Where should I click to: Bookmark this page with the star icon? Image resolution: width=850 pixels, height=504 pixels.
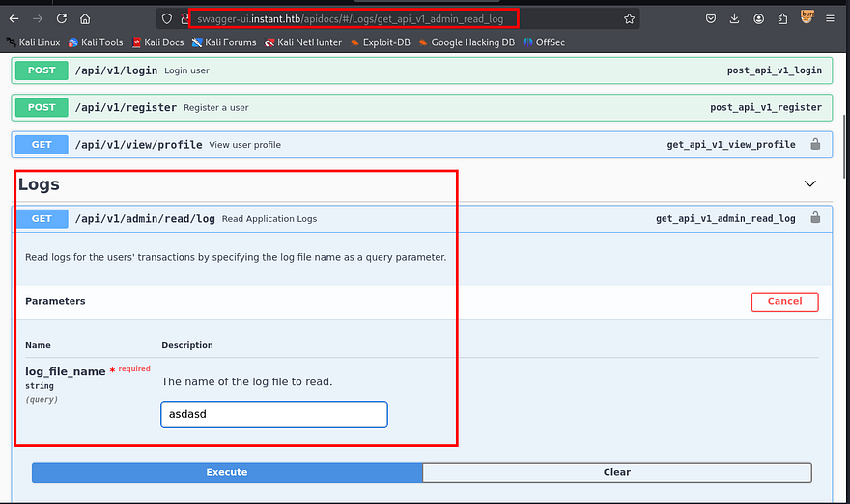point(629,19)
